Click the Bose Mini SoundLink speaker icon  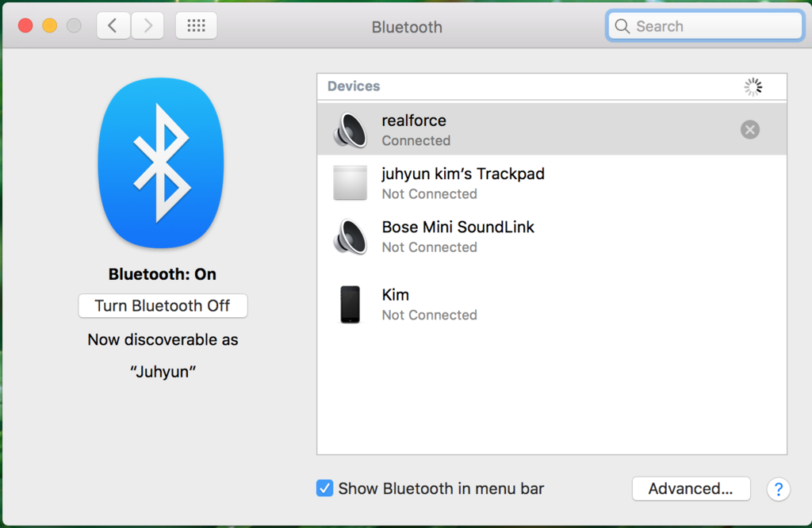(x=350, y=236)
